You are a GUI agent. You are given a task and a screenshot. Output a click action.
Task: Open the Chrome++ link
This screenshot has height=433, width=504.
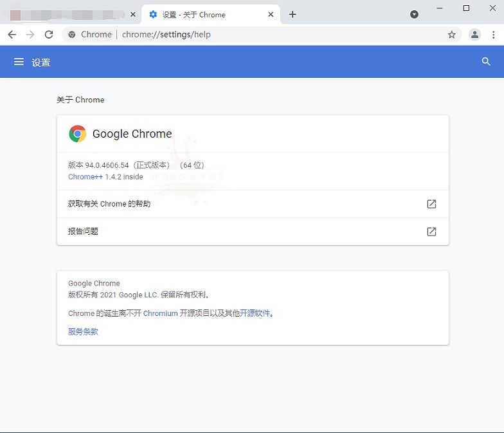click(x=85, y=176)
